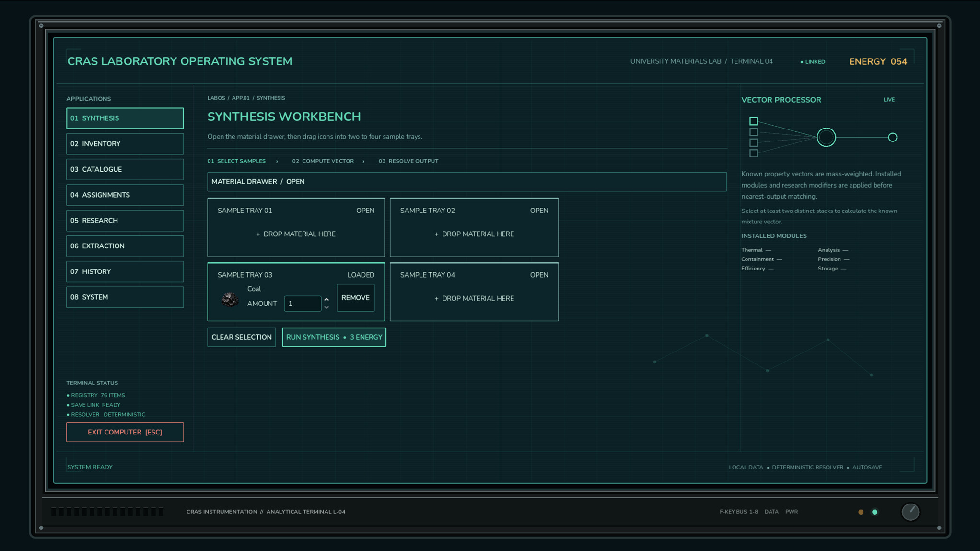This screenshot has height=551, width=980.
Task: Click SAVE LINK READY status
Action: tap(93, 405)
